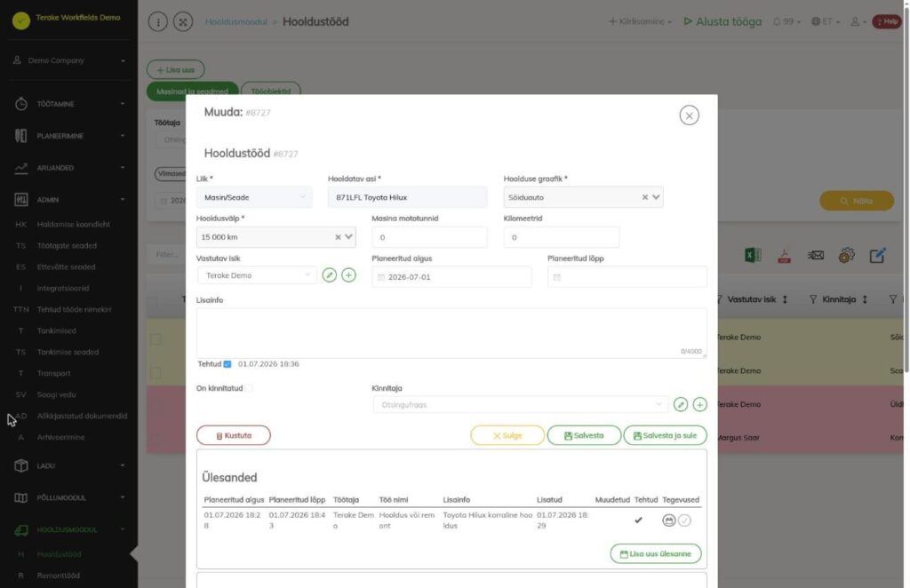The image size is (910, 588).
Task: Click Lisa uus ülesanne button
Action: (x=656, y=553)
